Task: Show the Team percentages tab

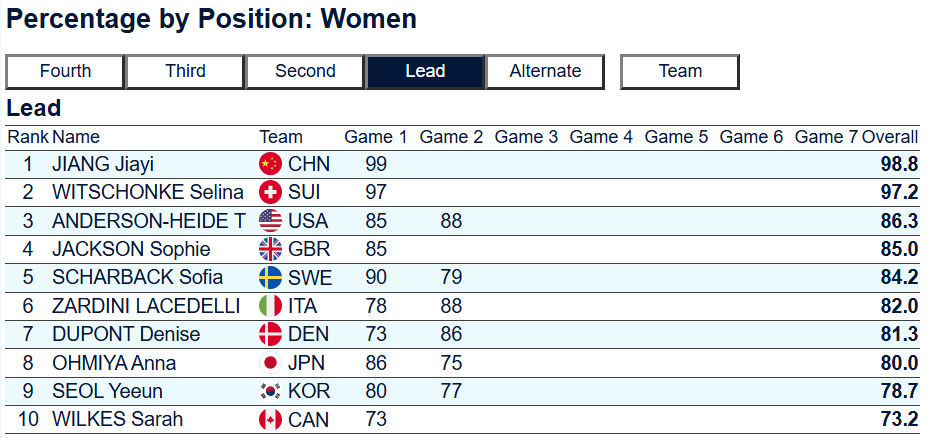Action: pyautogui.click(x=680, y=71)
